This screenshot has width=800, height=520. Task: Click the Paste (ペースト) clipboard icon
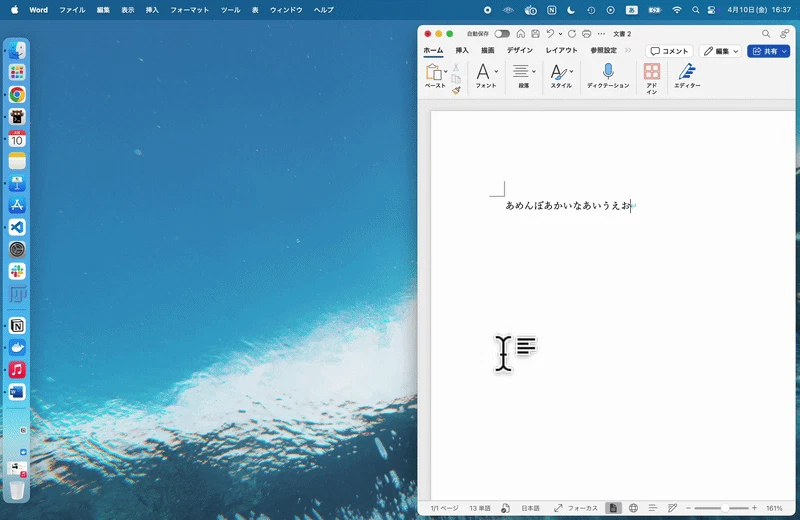434,72
